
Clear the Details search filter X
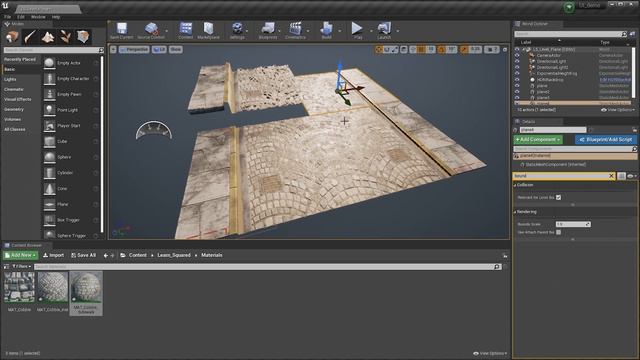611,176
